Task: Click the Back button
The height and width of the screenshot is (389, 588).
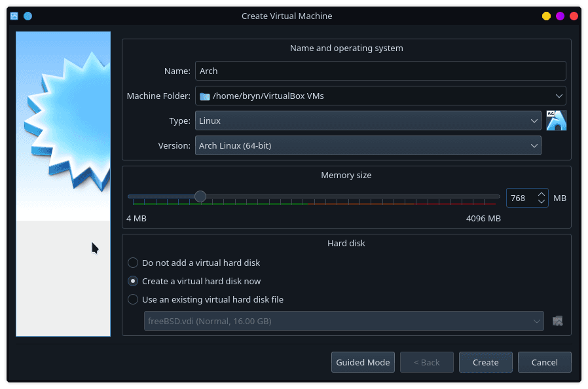Action: pos(427,362)
